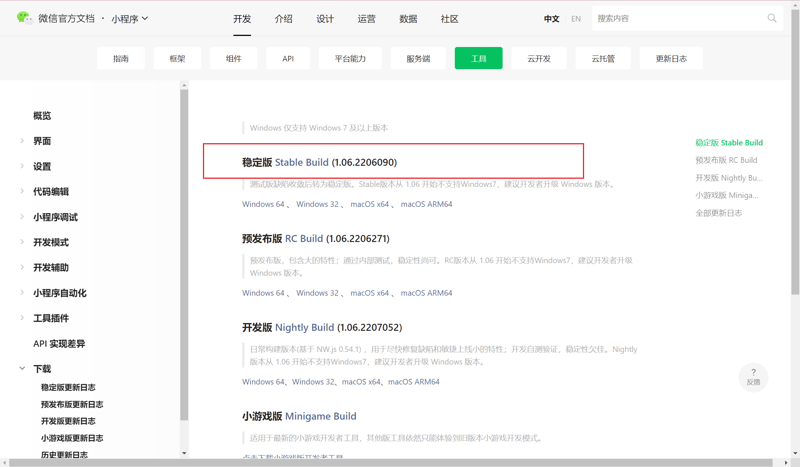Switch to the 介绍 top tab

284,19
